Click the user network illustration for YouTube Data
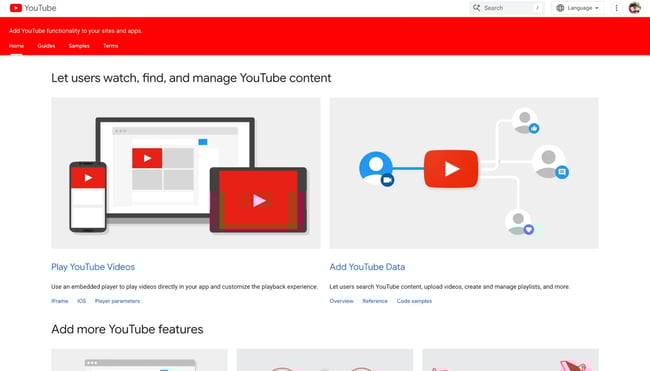 (x=464, y=173)
